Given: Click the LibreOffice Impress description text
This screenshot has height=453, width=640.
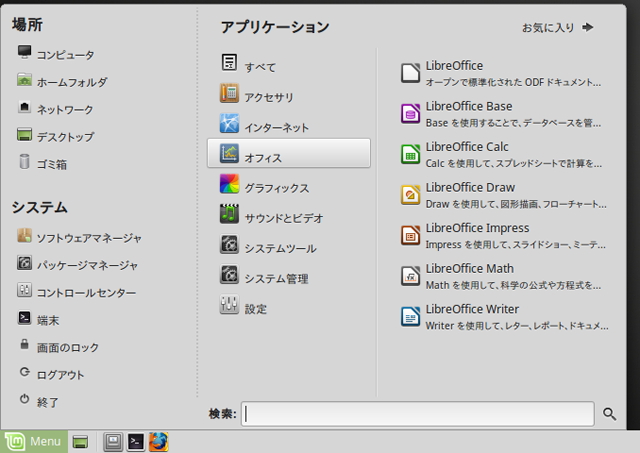Looking at the screenshot, I should 516,244.
